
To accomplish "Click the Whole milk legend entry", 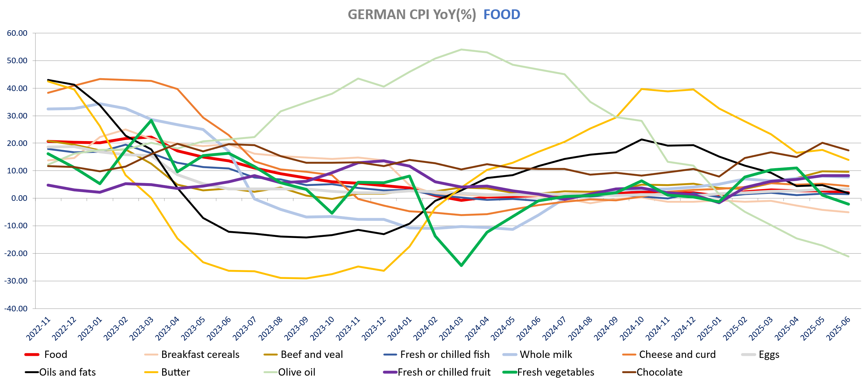I will click(x=546, y=354).
